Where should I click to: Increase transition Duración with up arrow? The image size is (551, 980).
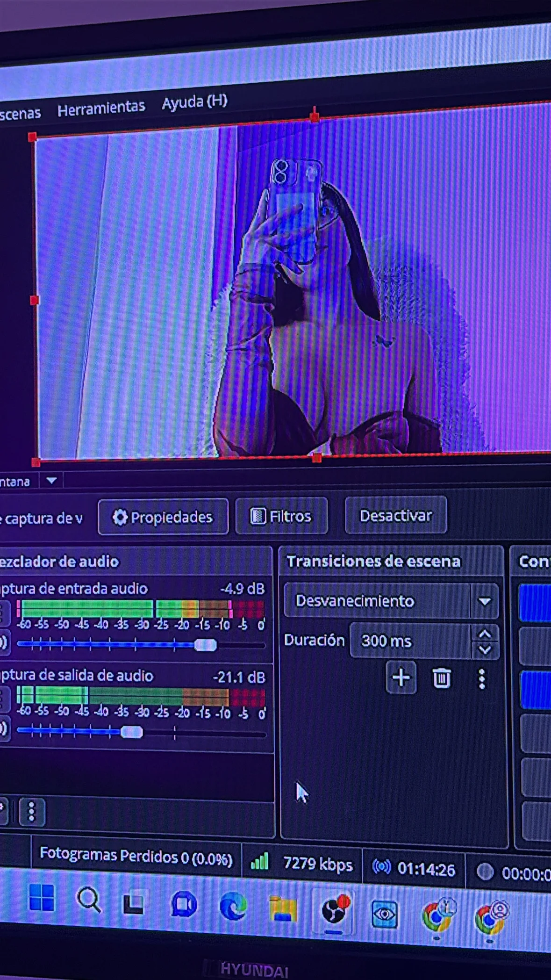tap(485, 634)
